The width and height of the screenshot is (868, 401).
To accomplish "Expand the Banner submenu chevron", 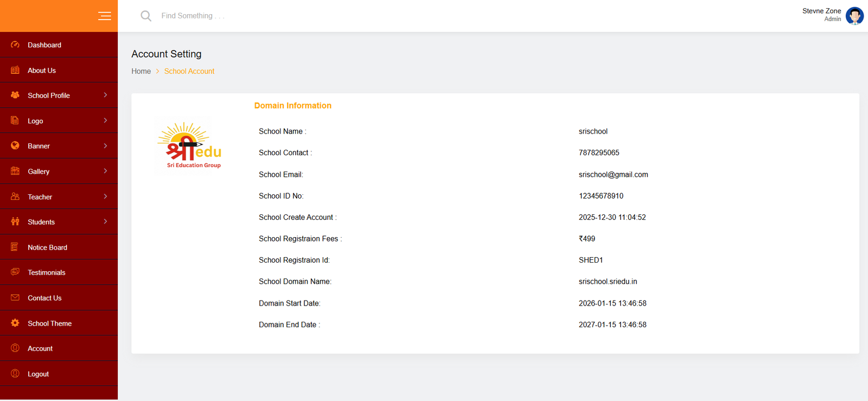I will [105, 145].
